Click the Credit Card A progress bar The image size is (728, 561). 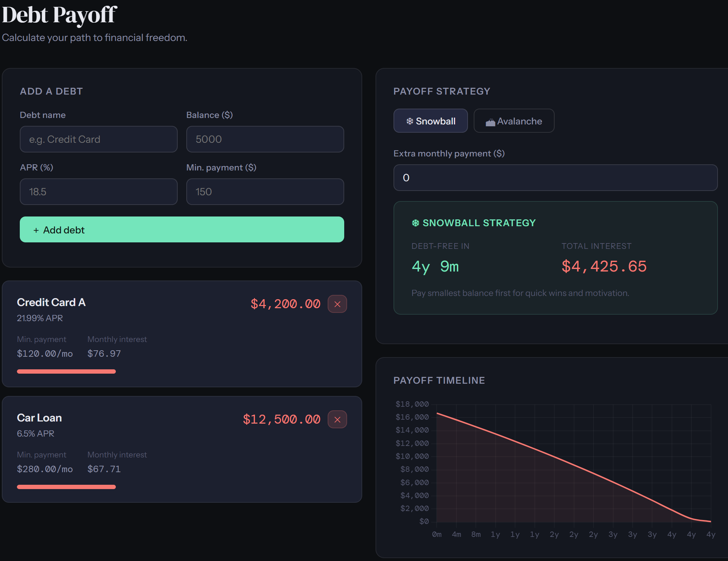[66, 371]
